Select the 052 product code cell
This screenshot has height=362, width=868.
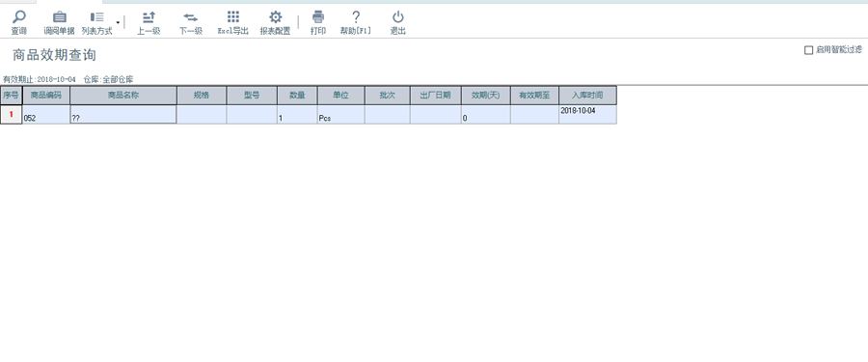point(46,115)
